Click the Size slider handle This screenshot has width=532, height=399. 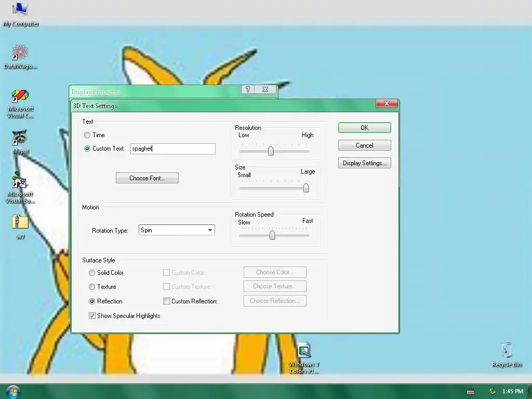point(306,188)
